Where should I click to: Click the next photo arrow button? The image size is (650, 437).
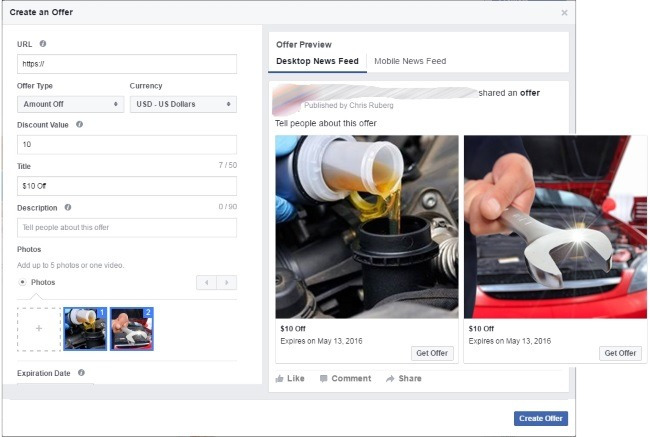click(x=227, y=282)
